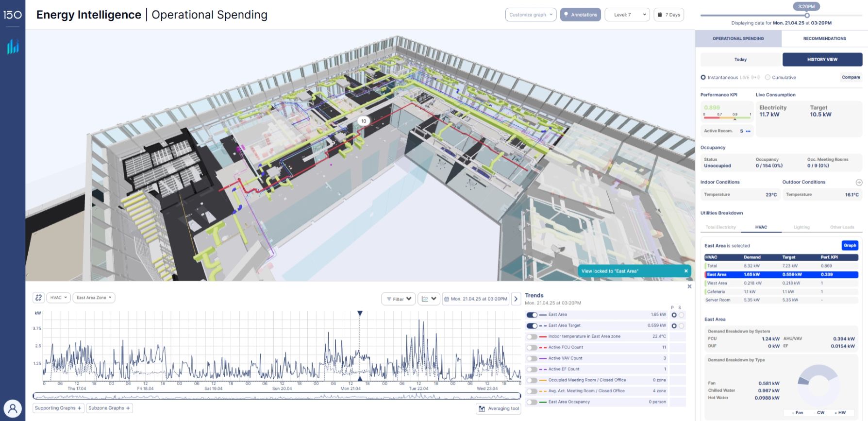Image resolution: width=868 pixels, height=421 pixels.
Task: Select the HVAC utilities tab
Action: tap(761, 227)
